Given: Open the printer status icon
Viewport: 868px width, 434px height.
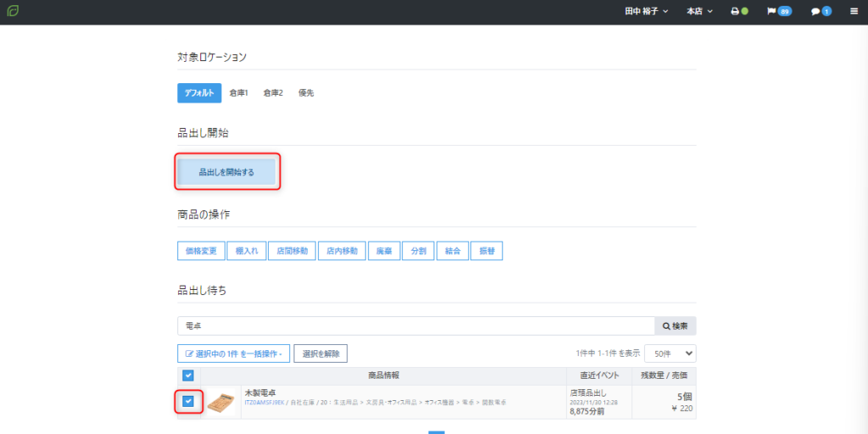Looking at the screenshot, I should coord(739,11).
